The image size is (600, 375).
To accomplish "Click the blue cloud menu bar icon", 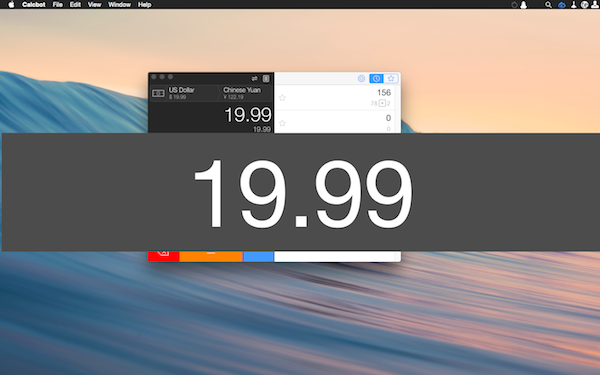I will tap(562, 5).
